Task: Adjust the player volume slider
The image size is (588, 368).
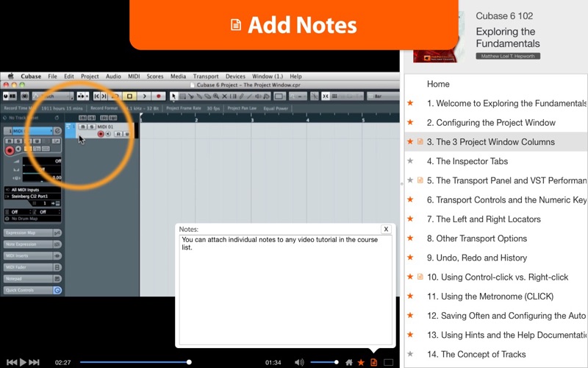Action: coord(324,362)
